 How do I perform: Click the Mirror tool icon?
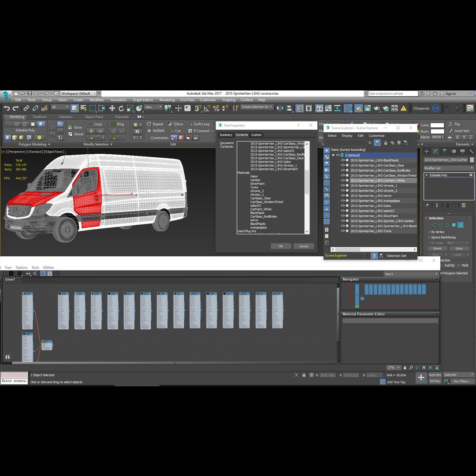279,108
